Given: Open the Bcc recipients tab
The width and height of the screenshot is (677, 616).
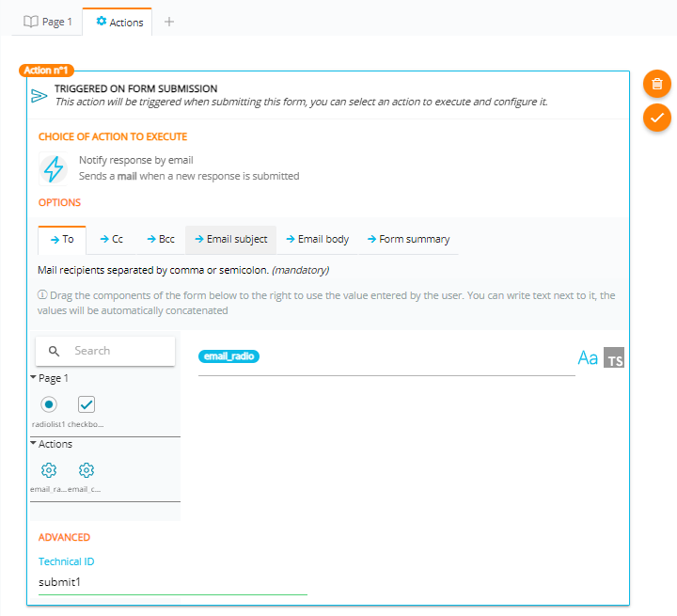Looking at the screenshot, I should coord(160,239).
